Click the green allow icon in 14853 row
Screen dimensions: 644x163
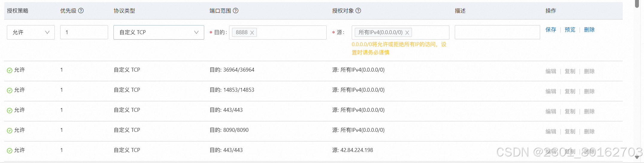(x=10, y=90)
